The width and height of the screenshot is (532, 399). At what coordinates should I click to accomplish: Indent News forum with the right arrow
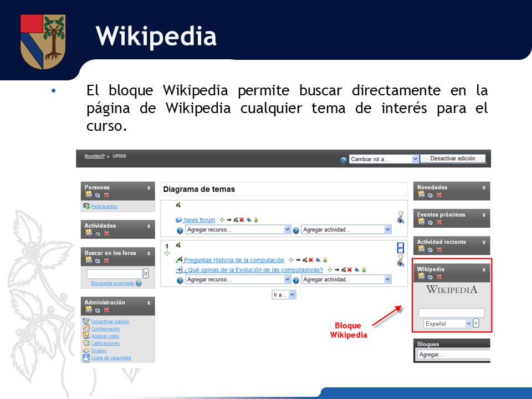point(229,220)
